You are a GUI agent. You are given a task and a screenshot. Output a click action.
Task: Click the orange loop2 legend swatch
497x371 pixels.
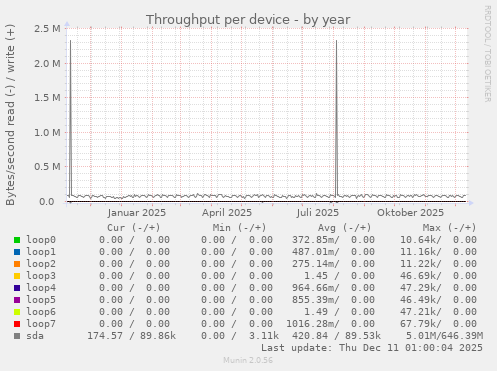(17, 264)
